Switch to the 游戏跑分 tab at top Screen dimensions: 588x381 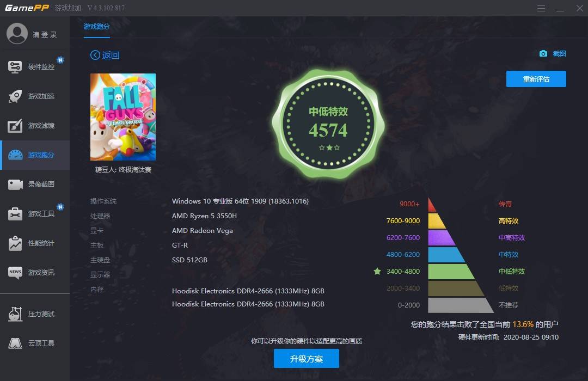[96, 27]
